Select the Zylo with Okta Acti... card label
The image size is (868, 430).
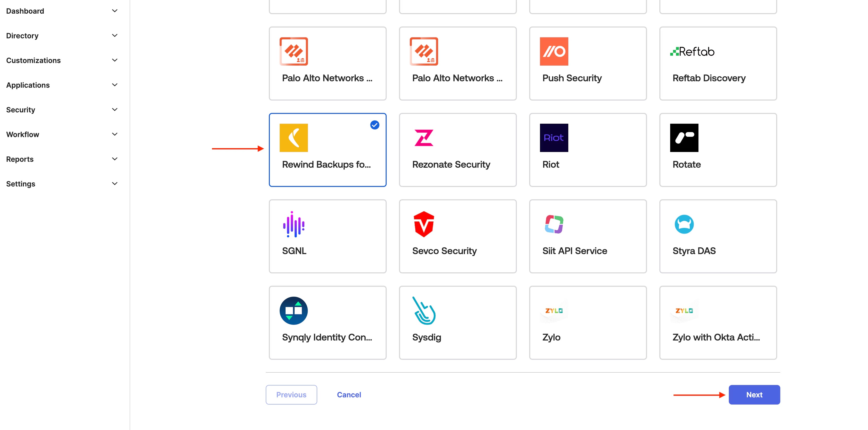point(716,337)
